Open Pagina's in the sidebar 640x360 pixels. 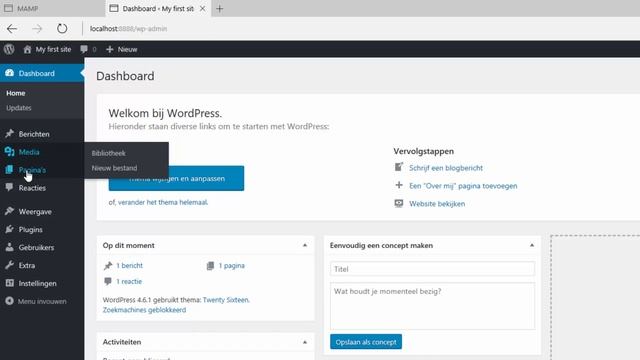pyautogui.click(x=32, y=170)
